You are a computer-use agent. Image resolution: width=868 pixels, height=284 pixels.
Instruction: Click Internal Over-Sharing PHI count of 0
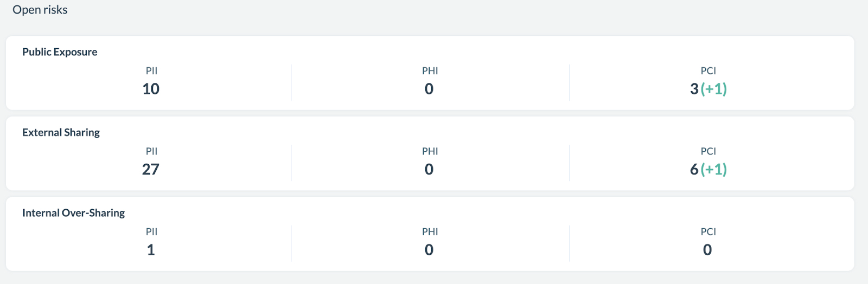tap(429, 250)
